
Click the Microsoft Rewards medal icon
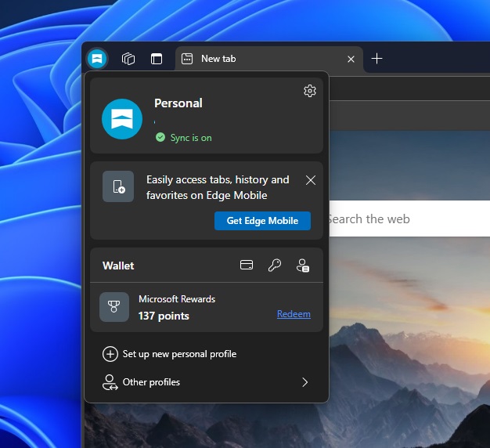pyautogui.click(x=114, y=307)
